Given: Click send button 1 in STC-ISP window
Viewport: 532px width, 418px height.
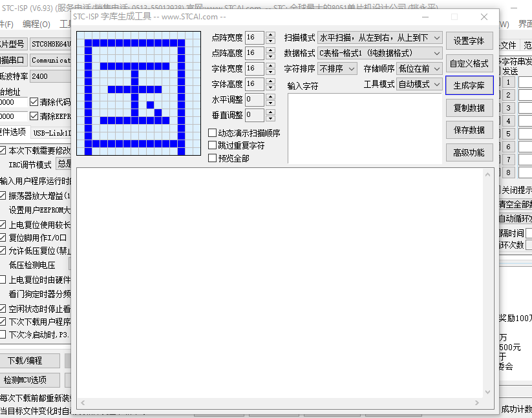Looking at the screenshot, I should (508, 82).
